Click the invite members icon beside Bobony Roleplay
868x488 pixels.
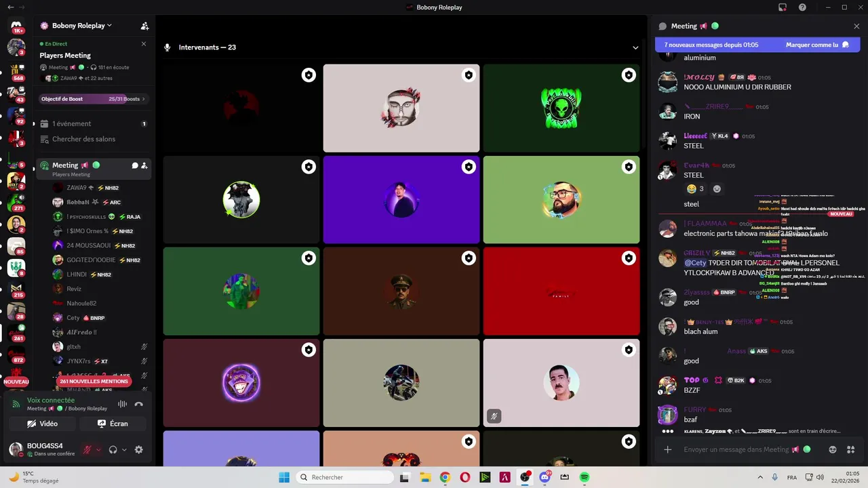(x=144, y=26)
